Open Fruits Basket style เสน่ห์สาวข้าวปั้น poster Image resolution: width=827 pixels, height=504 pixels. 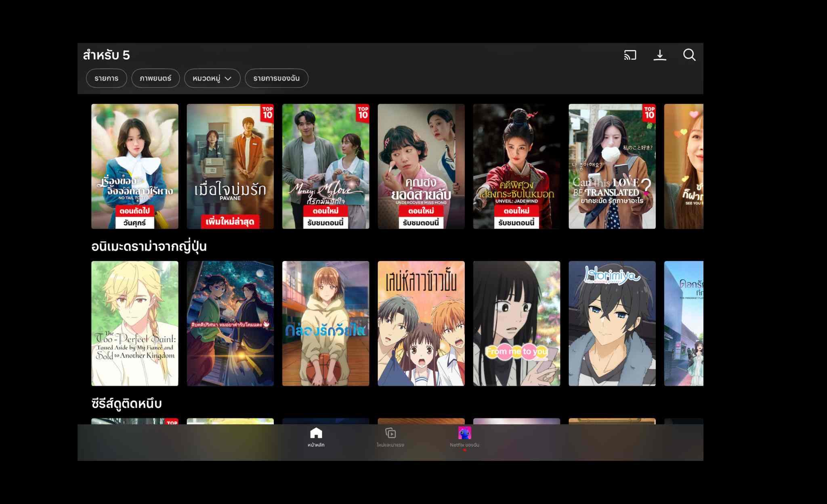pyautogui.click(x=421, y=324)
